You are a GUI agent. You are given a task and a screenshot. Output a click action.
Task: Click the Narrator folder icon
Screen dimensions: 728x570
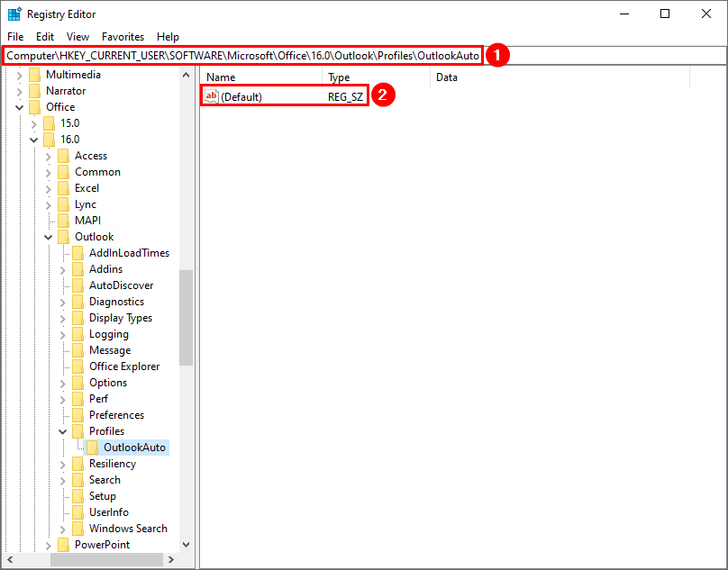click(x=34, y=91)
